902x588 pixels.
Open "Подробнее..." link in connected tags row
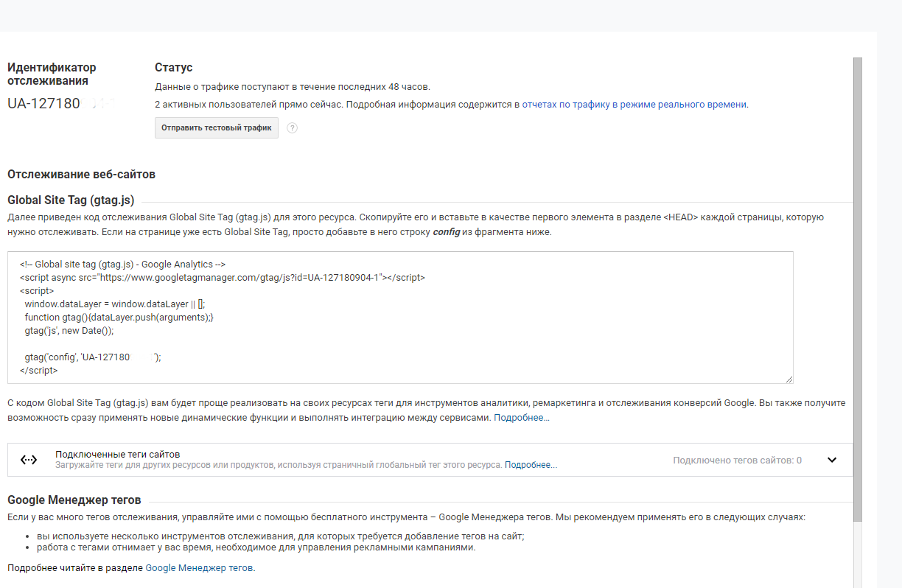point(531,465)
